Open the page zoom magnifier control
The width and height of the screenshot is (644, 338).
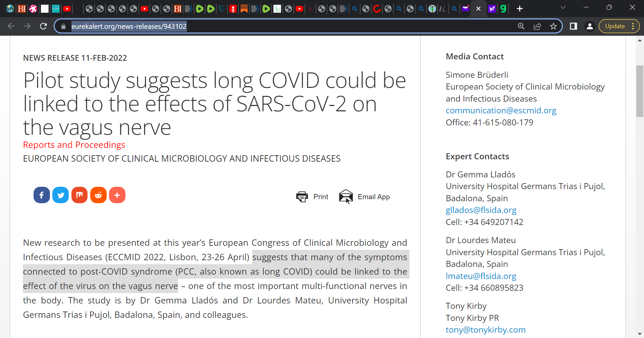tap(521, 26)
